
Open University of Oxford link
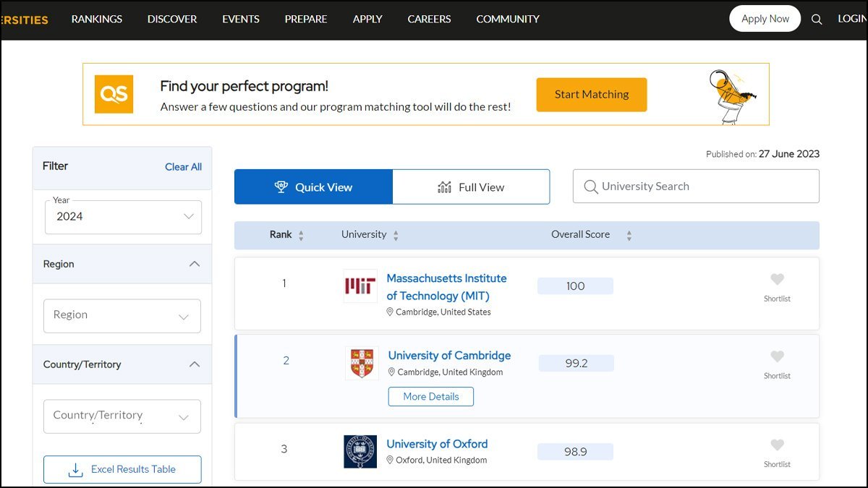click(x=437, y=444)
